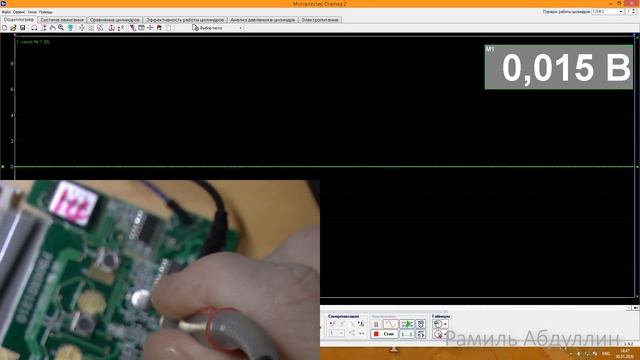
Task: Click the headphones icon in the toolbar
Action: coord(34,28)
